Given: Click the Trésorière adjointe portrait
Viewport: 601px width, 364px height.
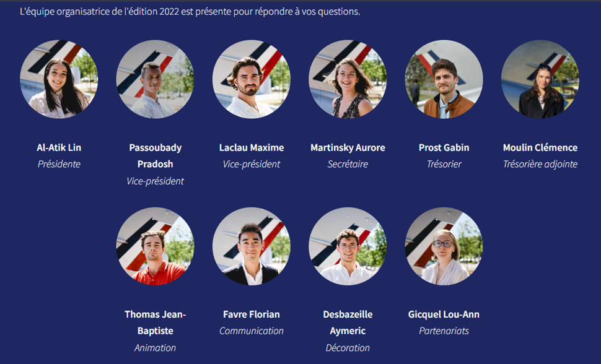Looking at the screenshot, I should click(540, 79).
